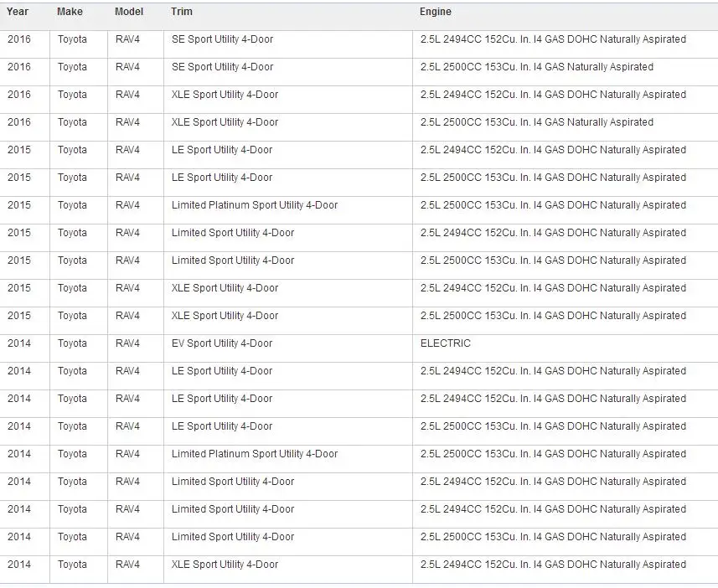Click the 2500CC engine of 2016 XLE
Viewport: 718px width, 588px height.
[x=537, y=121]
